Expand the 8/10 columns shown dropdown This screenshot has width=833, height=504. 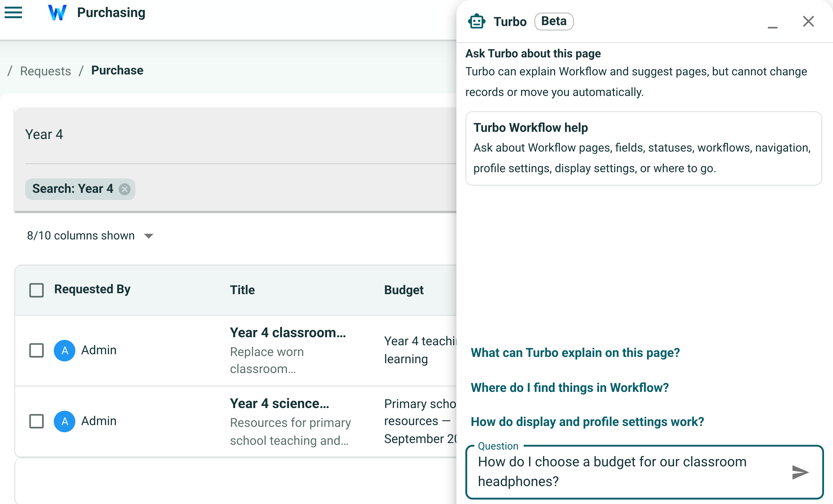[x=90, y=236]
